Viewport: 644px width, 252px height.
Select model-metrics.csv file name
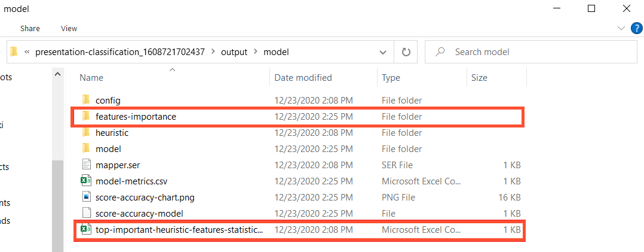(131, 181)
